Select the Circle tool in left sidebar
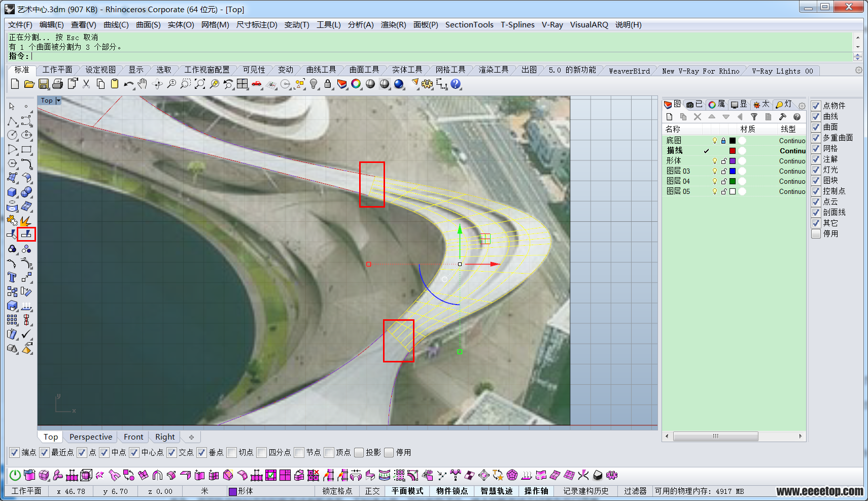The image size is (868, 501). click(12, 135)
